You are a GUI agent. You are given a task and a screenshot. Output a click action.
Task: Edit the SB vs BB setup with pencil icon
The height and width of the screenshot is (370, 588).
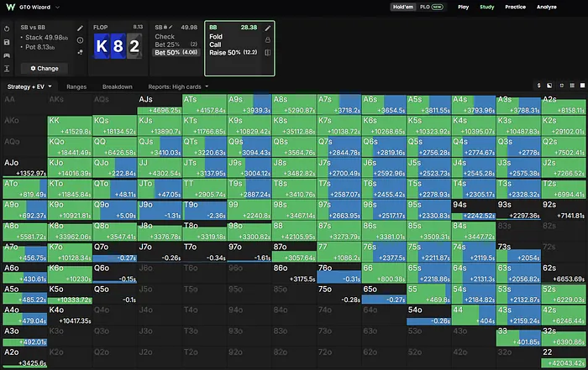pos(80,28)
